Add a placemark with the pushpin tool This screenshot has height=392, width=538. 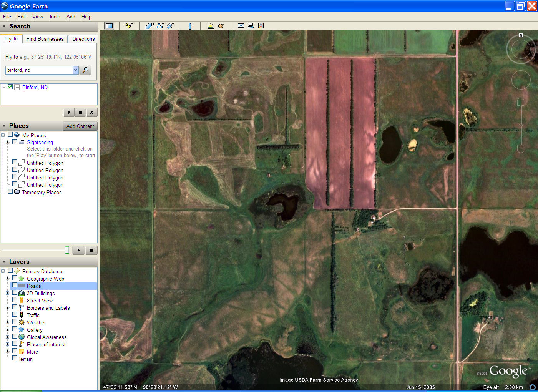(129, 26)
